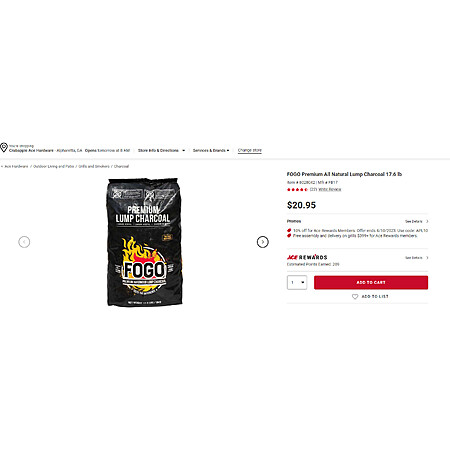Click the store location pin icon

pyautogui.click(x=4, y=147)
